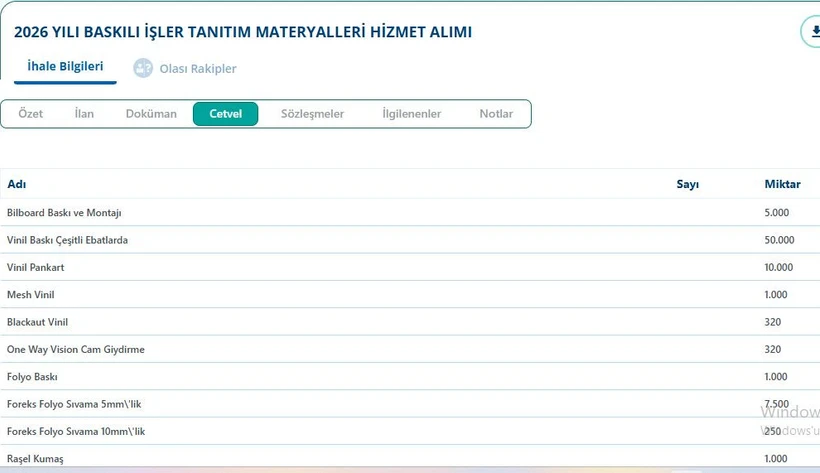Select the Özet tab
This screenshot has width=820, height=473.
tap(30, 114)
